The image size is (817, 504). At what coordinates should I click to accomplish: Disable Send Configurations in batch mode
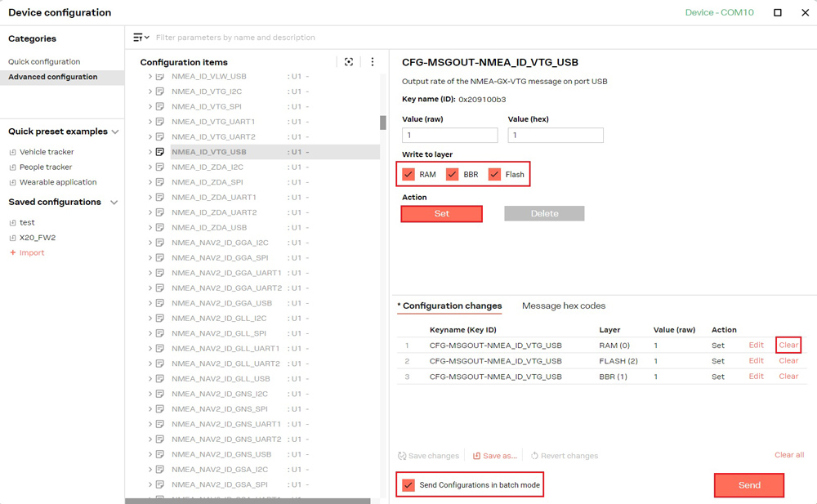coord(408,485)
